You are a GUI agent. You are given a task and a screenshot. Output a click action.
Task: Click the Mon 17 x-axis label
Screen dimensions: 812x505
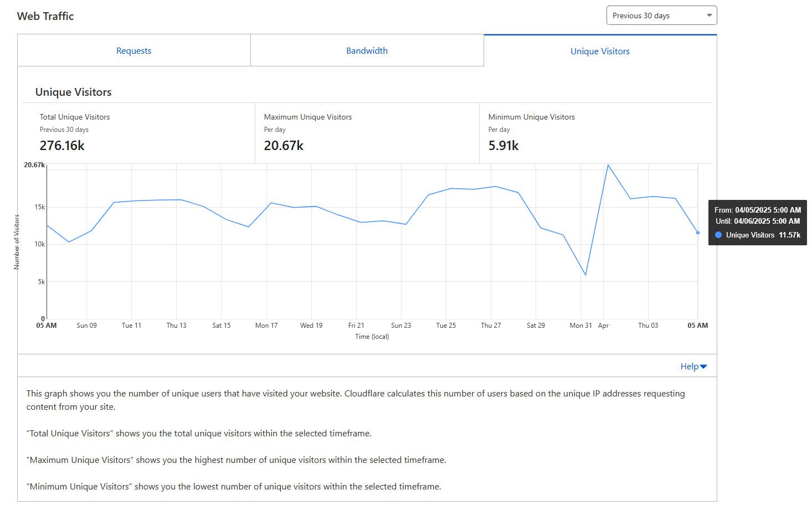266,326
